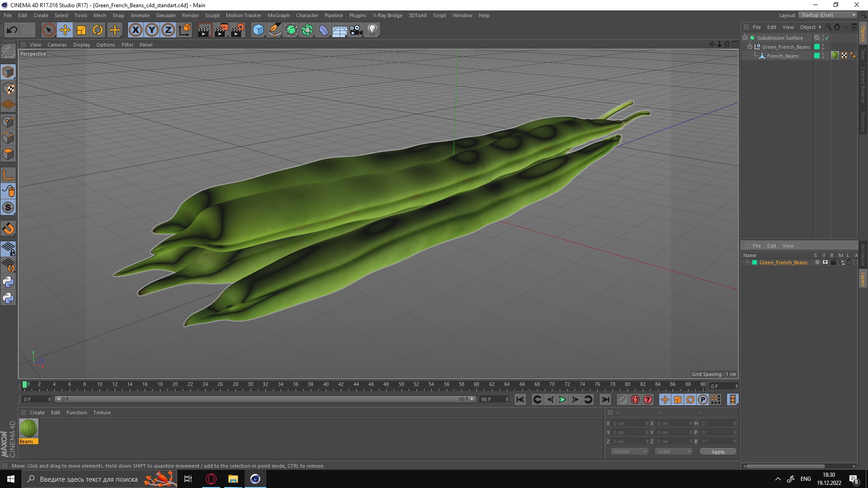
Task: Toggle Enable Snap S icon
Action: click(8, 208)
